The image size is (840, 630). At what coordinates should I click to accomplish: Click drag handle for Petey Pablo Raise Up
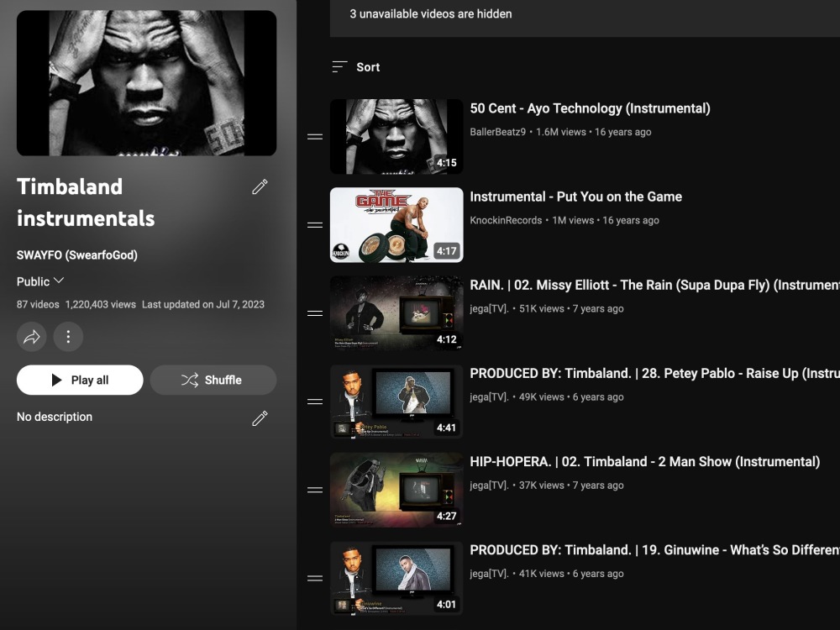[315, 402]
